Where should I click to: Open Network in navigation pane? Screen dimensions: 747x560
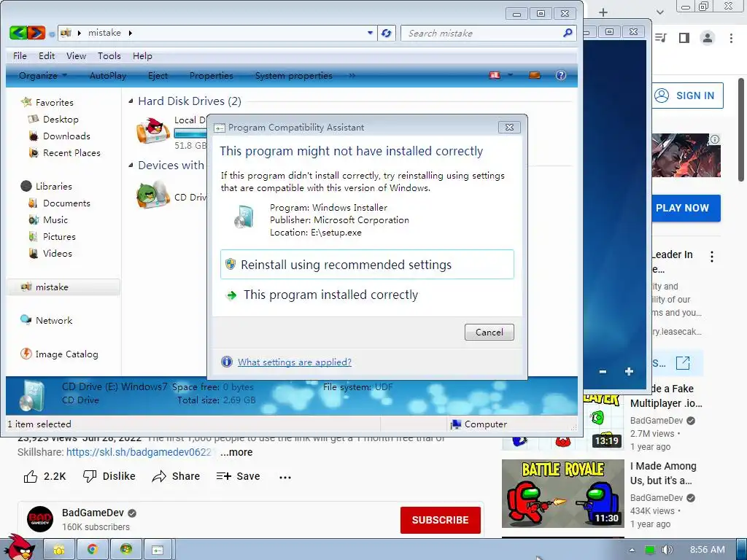(54, 321)
